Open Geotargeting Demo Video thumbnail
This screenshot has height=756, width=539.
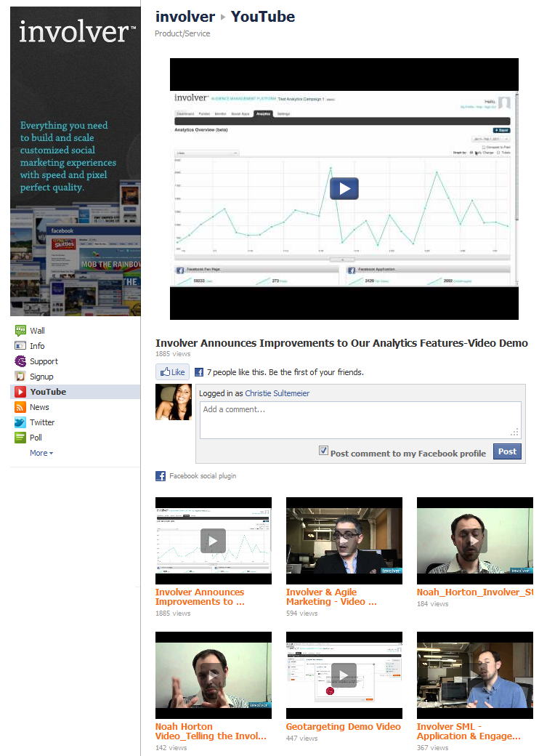[344, 675]
